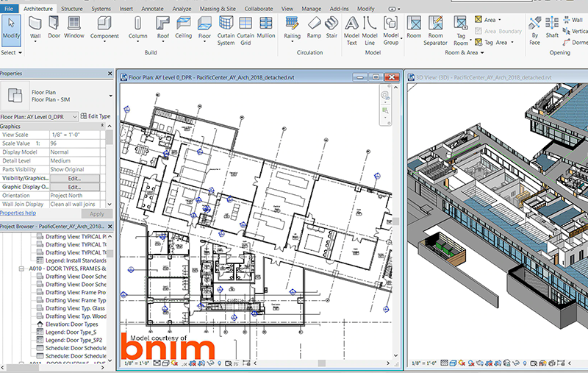The width and height of the screenshot is (588, 373).
Task: Expand the Room & Area panel dropdown
Action: pyautogui.click(x=465, y=52)
